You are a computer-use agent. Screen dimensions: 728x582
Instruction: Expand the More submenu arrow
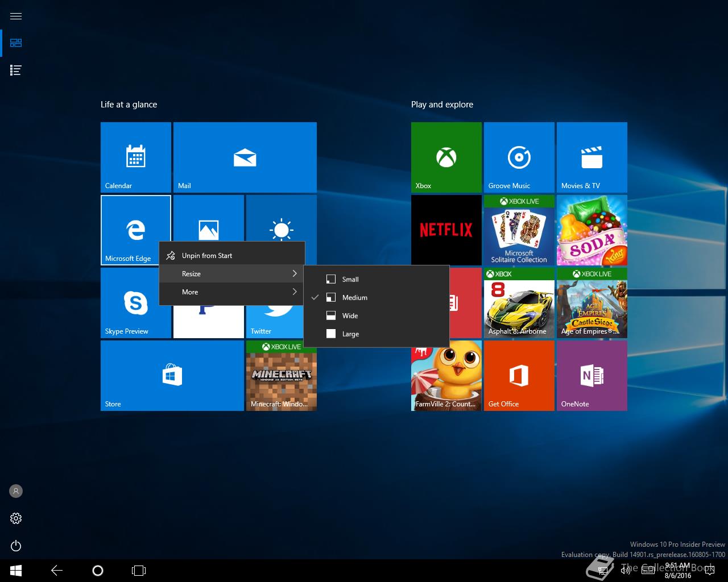point(295,292)
